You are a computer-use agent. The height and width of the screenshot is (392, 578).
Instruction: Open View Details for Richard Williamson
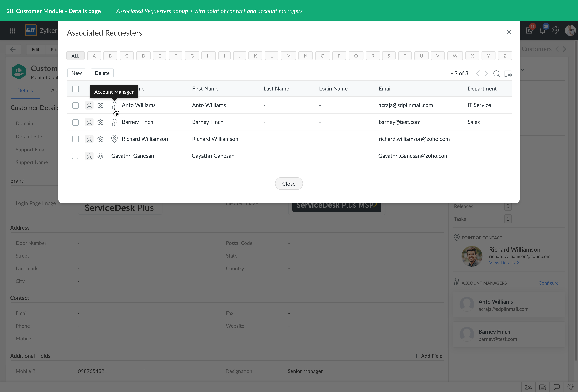pos(504,263)
